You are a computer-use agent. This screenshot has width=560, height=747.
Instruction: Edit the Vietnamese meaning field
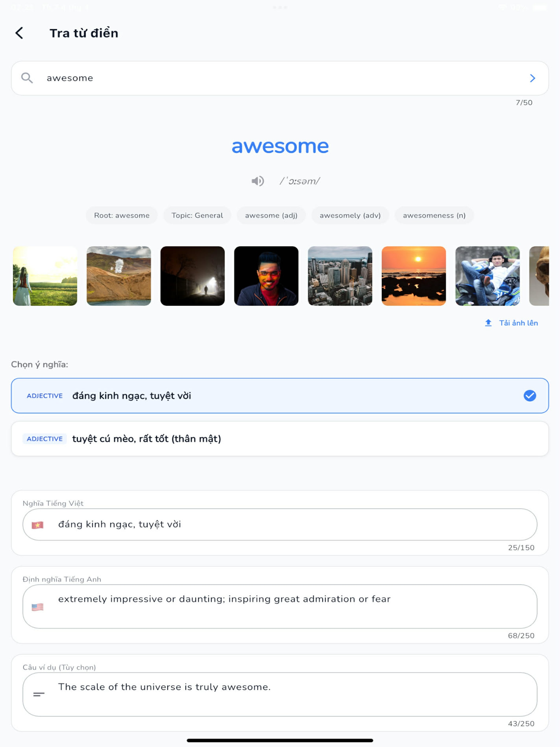[x=280, y=524]
